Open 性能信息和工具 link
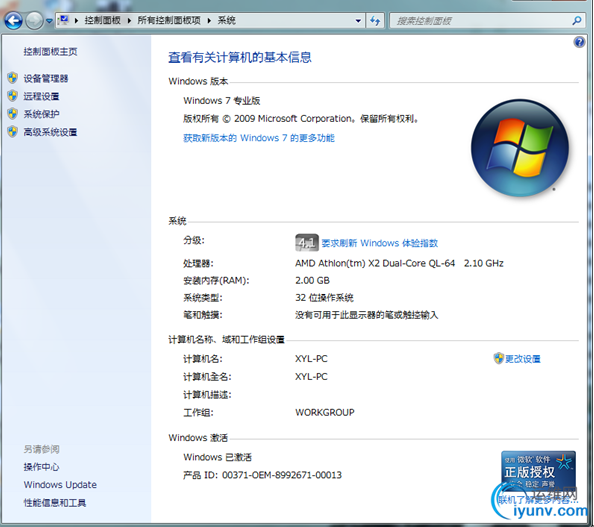The height and width of the screenshot is (527, 594). click(x=55, y=503)
